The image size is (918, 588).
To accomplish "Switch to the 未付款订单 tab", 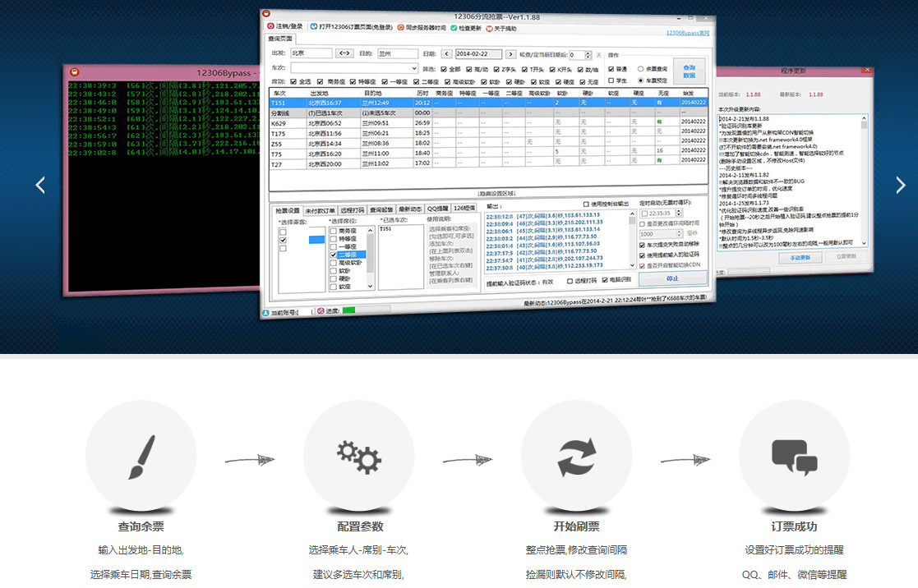I will pyautogui.click(x=321, y=210).
